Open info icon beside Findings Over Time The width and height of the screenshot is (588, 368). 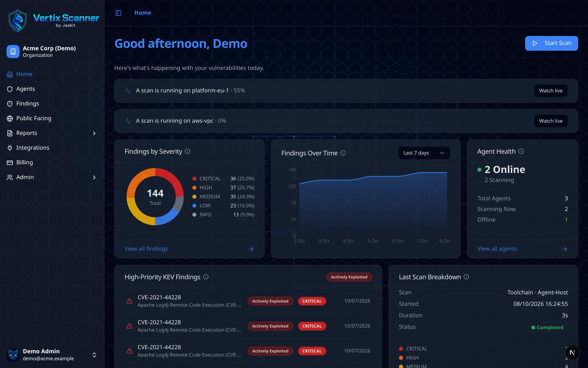pos(343,153)
